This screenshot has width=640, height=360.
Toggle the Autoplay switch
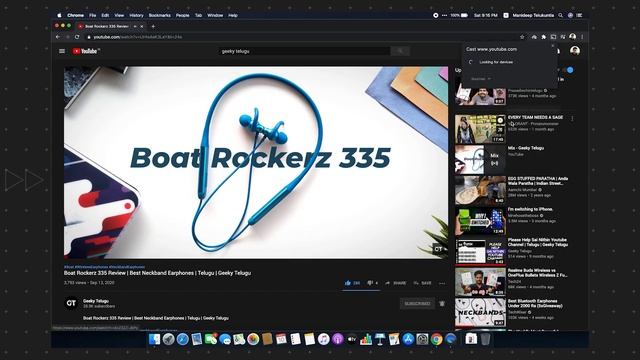pos(569,70)
